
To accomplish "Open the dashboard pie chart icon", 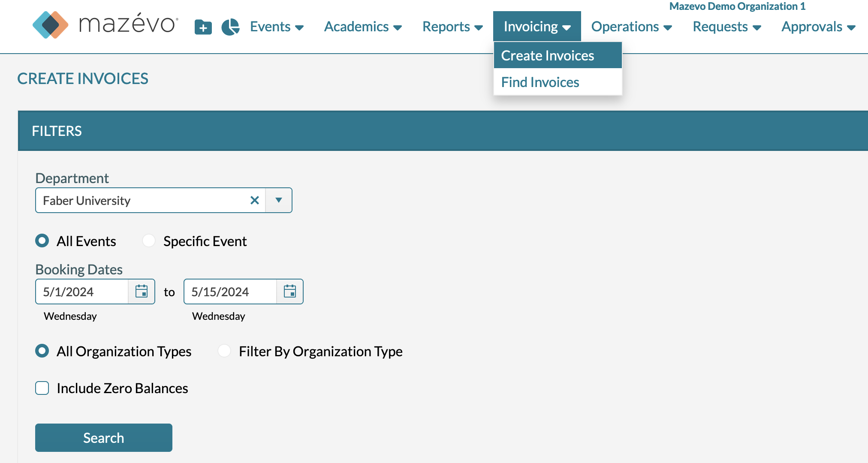I will [230, 27].
